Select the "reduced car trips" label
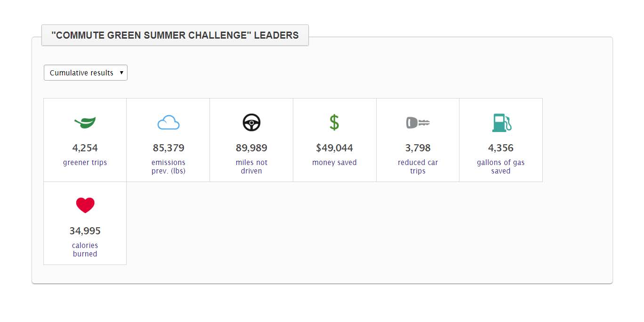This screenshot has height=322, width=644. 418,167
